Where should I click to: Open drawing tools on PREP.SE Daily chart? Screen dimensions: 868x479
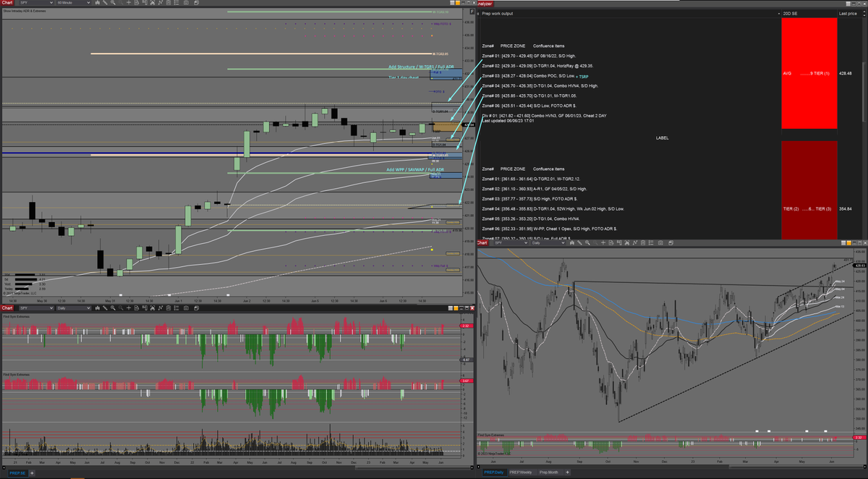pyautogui.click(x=105, y=308)
